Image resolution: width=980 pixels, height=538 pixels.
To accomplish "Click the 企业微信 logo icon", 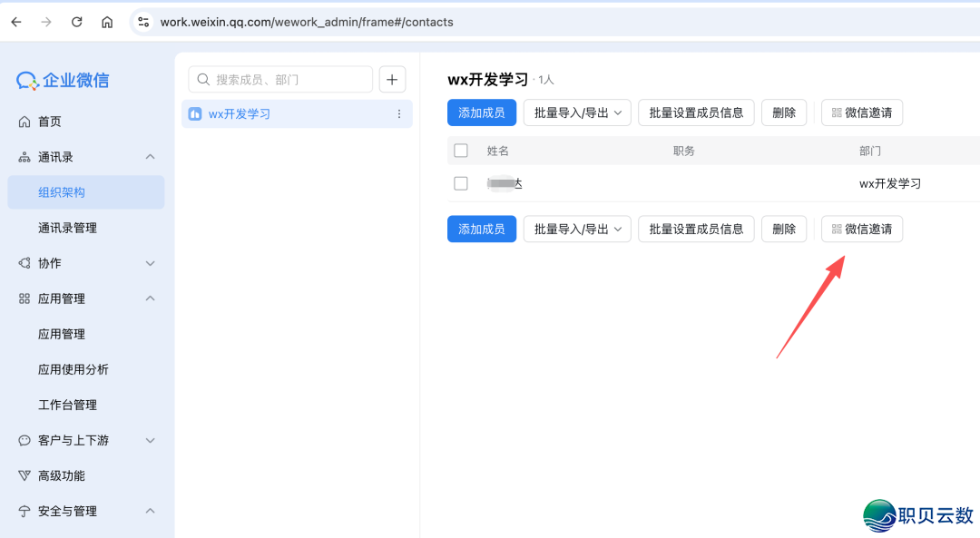I will (27, 80).
